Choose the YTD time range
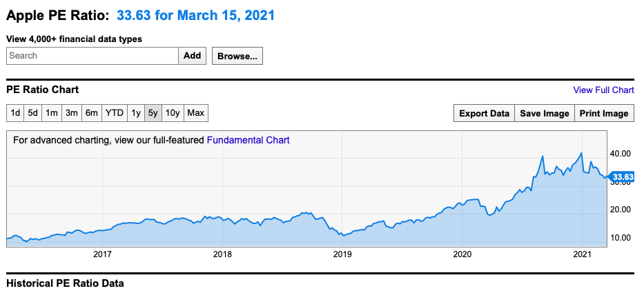Image resolution: width=644 pixels, height=293 pixels. click(115, 113)
